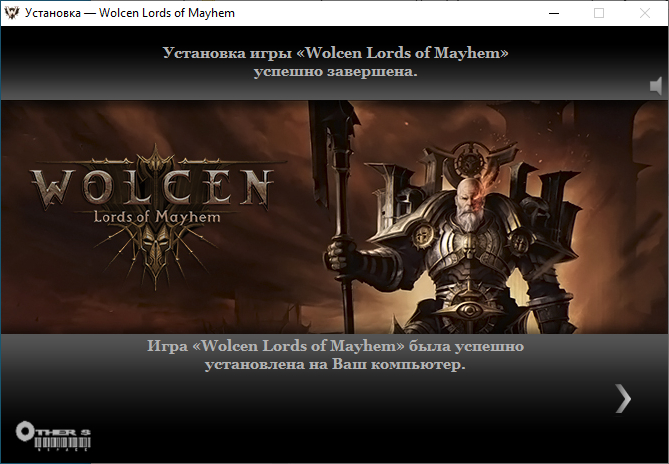Open the installer window icon menu
The height and width of the screenshot is (464, 669).
(11, 13)
